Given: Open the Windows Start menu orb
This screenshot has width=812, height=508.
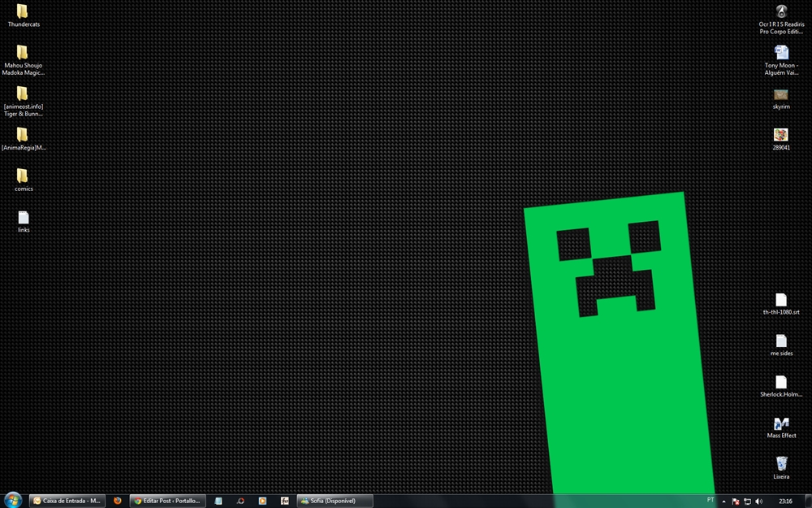Looking at the screenshot, I should click(12, 500).
